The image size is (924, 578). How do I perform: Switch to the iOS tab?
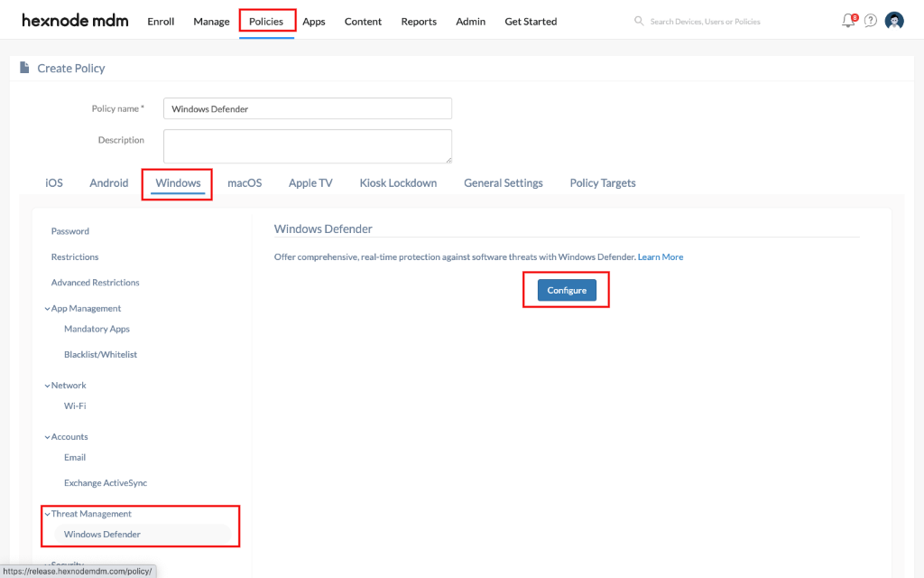coord(54,182)
